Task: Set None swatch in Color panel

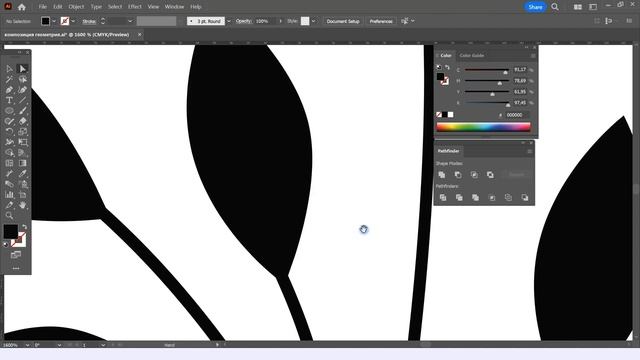Action: tap(439, 115)
